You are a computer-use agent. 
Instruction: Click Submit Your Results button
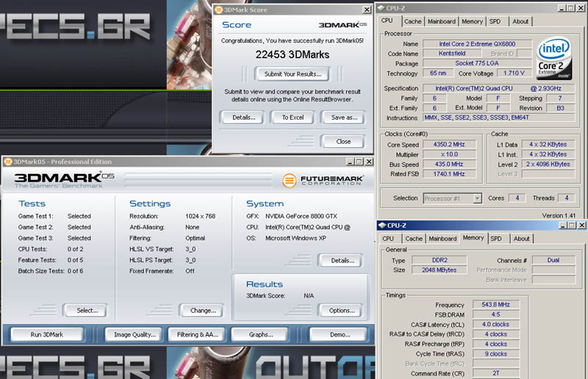click(x=293, y=74)
